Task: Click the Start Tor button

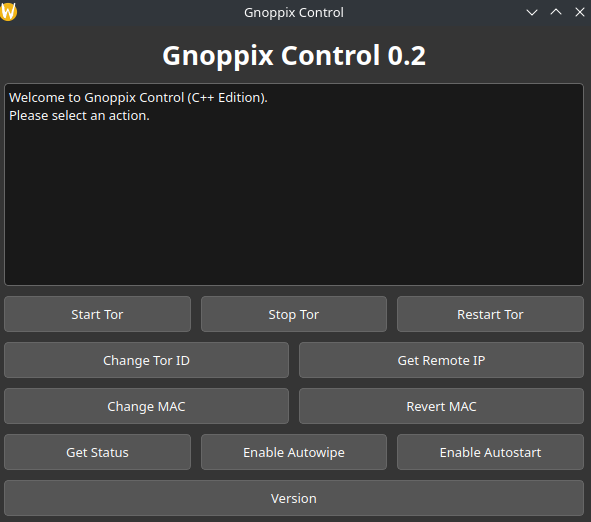Action: (97, 314)
